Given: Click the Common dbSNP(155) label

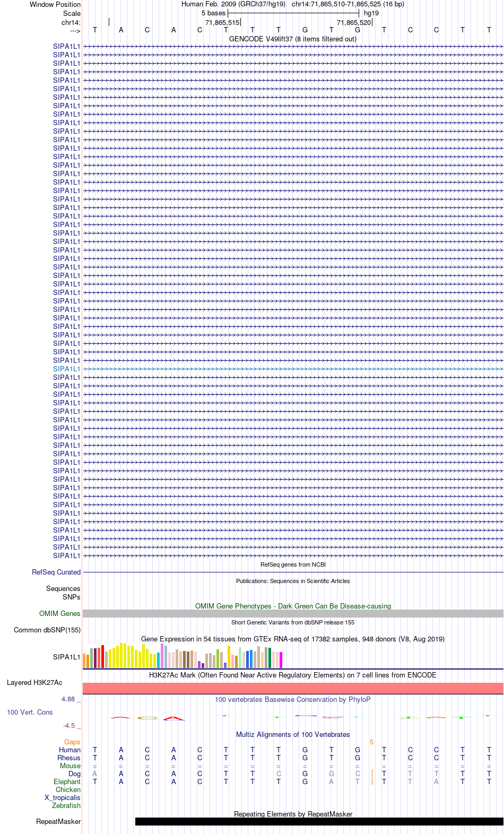Looking at the screenshot, I should click(x=47, y=630).
